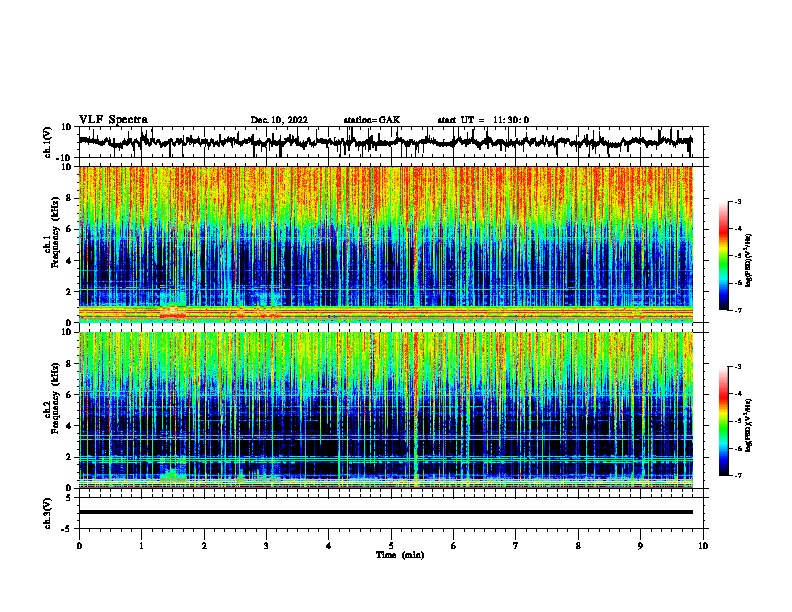Viewport: 792px width, 612px height.
Task: Click the ch.2 spectrogram color bar
Action: 724,421
